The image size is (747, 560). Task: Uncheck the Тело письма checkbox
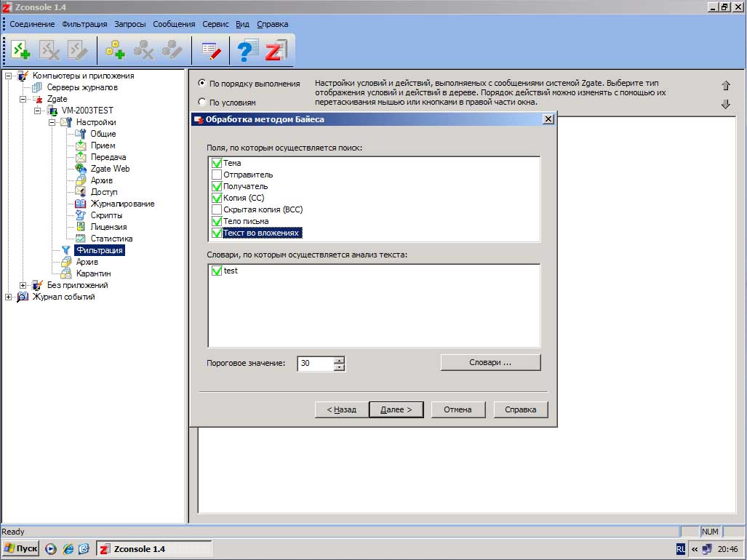tap(217, 221)
